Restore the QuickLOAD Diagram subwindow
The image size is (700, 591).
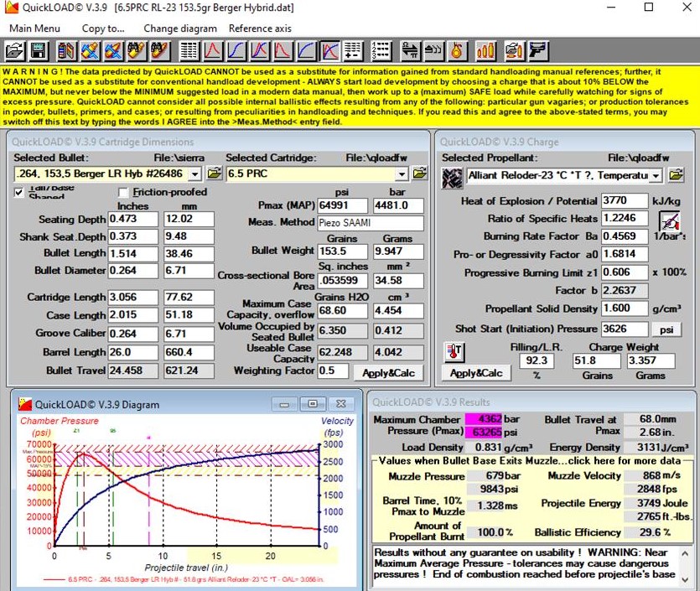pyautogui.click(x=313, y=404)
